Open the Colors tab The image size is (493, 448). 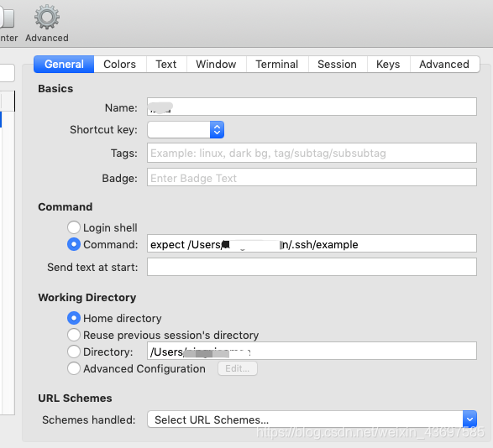point(120,64)
